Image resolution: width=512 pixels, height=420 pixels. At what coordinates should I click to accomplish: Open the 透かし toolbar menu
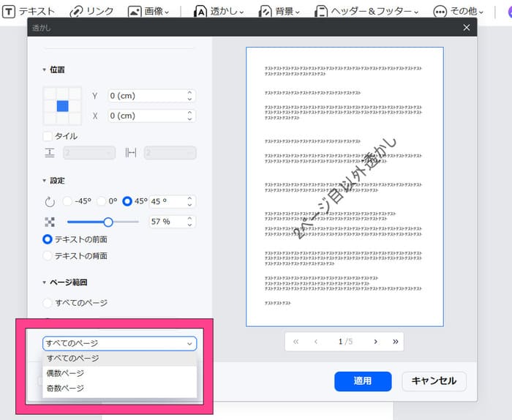click(219, 12)
